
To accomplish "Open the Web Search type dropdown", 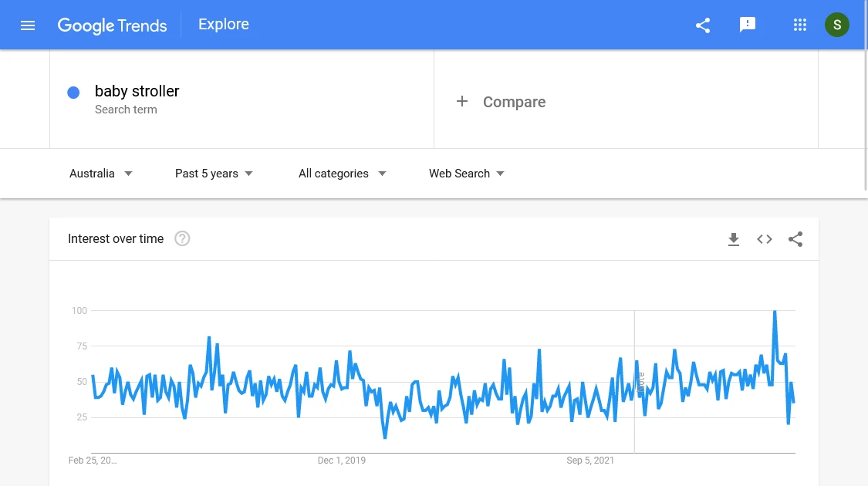I will [467, 174].
